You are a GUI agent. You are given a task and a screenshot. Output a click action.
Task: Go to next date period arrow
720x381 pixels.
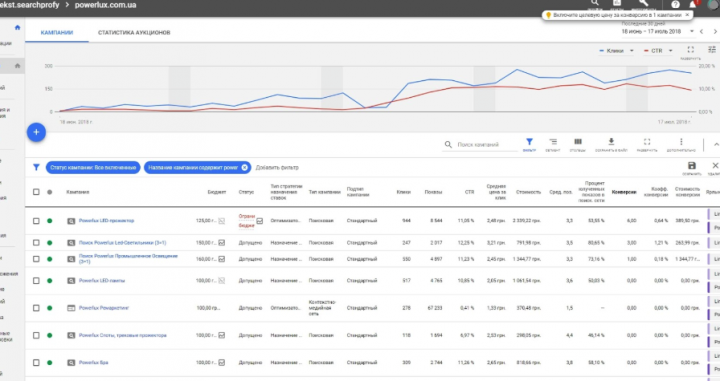715,31
